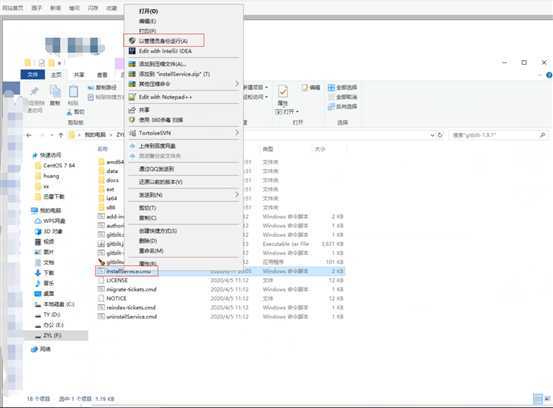Select 'CentOS 7 64' in Quick access
The width and height of the screenshot is (553, 408).
(x=55, y=165)
